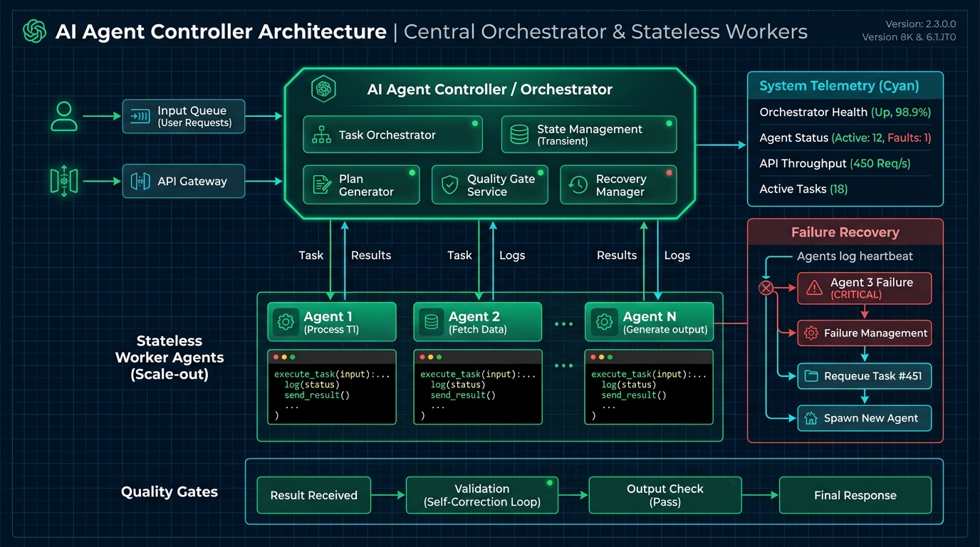Click the database icon on Agent 2
This screenshot has width=980, height=547.
pos(431,322)
